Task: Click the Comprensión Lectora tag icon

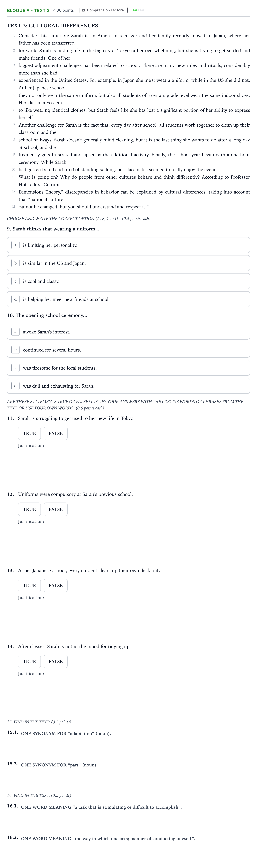Action: coord(84,10)
